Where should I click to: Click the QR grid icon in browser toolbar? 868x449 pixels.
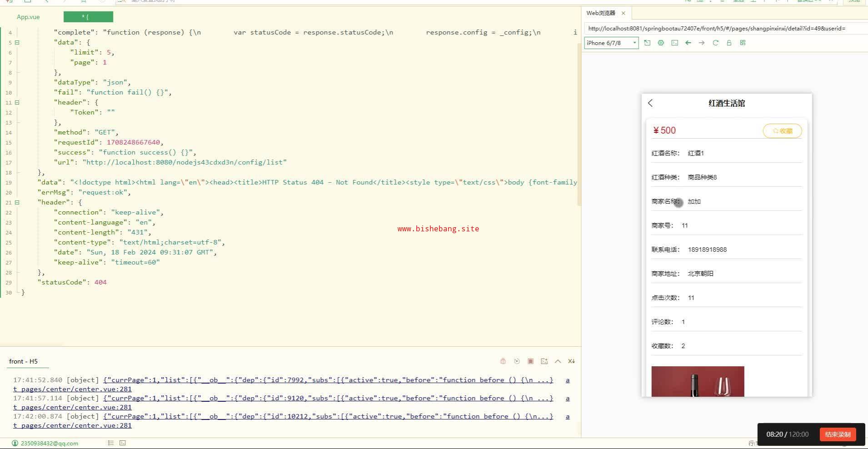click(743, 43)
